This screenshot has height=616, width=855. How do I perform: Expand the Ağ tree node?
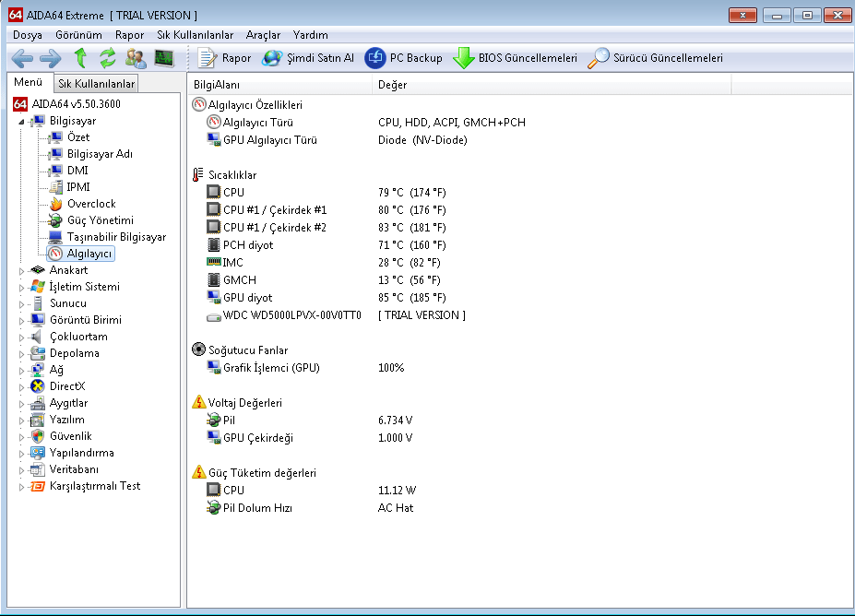click(21, 371)
